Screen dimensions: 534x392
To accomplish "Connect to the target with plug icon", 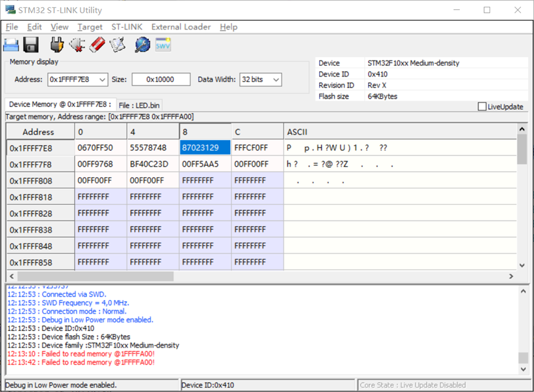I will (57, 44).
